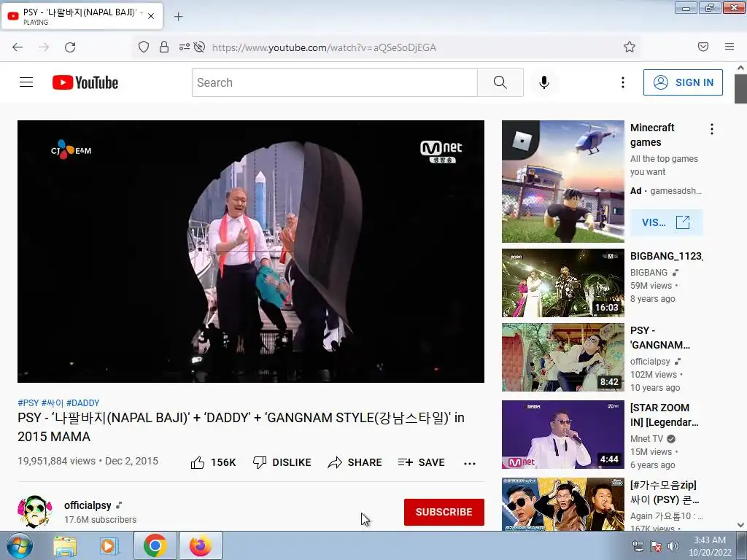Click page scrollbar up arrow
The height and width of the screenshot is (560, 747).
pos(740,68)
